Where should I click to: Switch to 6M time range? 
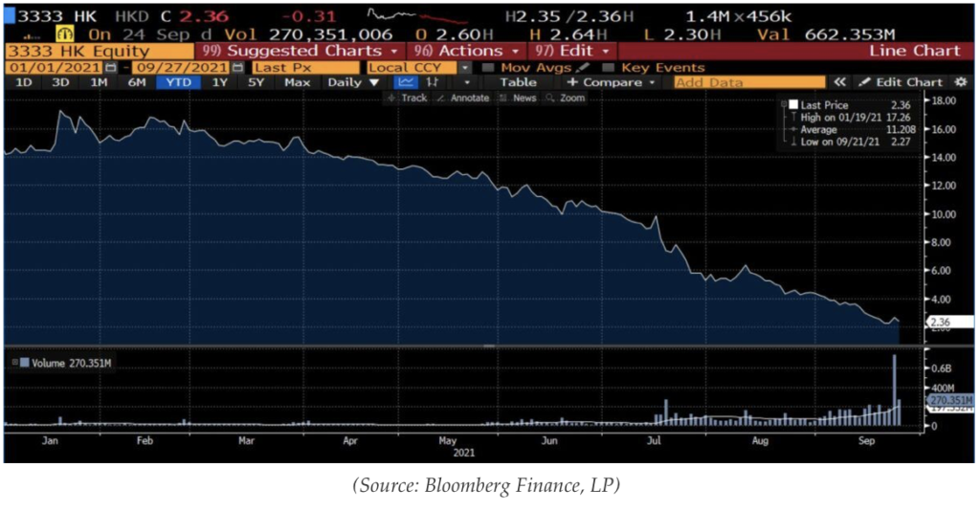tap(137, 82)
